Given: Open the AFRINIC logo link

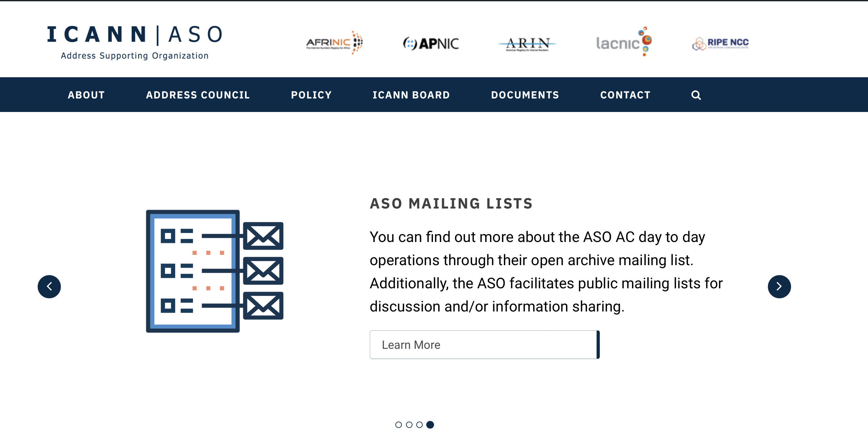Looking at the screenshot, I should click(334, 43).
